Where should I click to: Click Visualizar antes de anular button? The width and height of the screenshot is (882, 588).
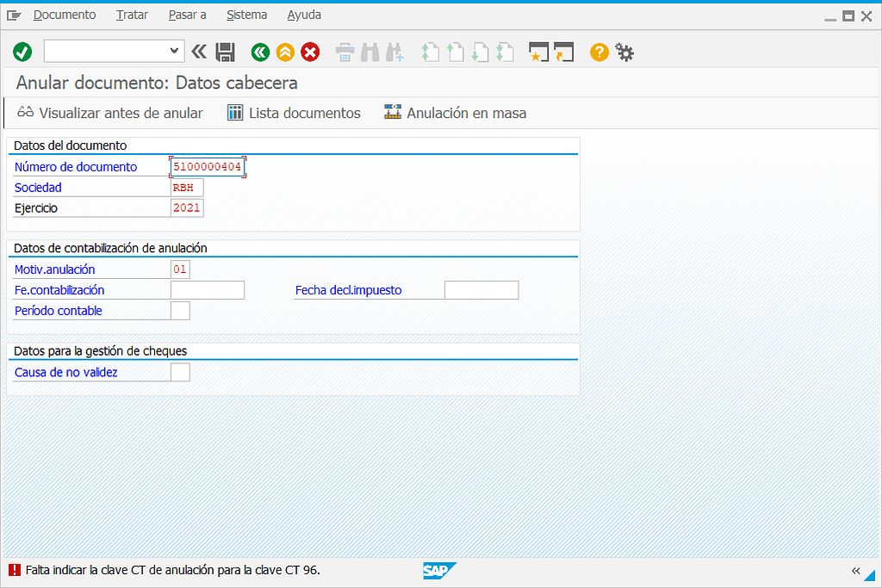tap(110, 113)
